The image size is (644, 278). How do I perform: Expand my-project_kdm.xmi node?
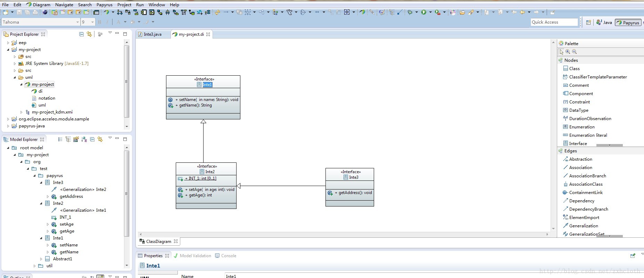point(21,112)
